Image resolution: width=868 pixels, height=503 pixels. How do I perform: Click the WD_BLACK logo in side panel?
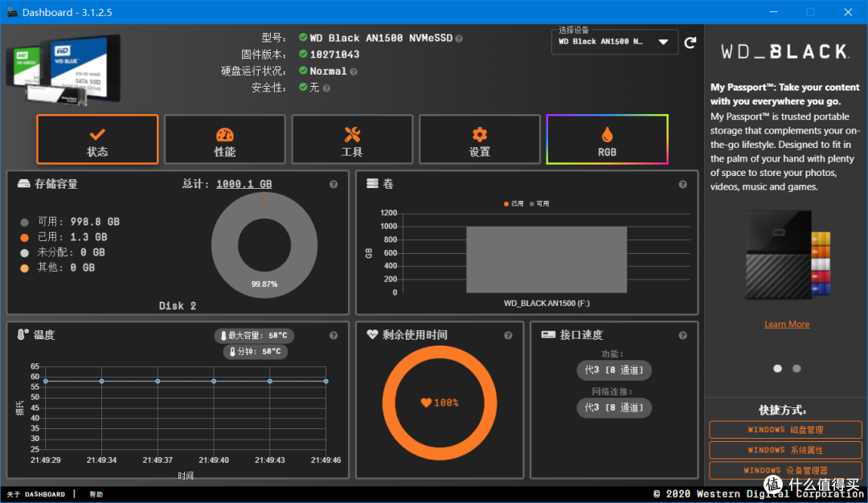point(785,51)
